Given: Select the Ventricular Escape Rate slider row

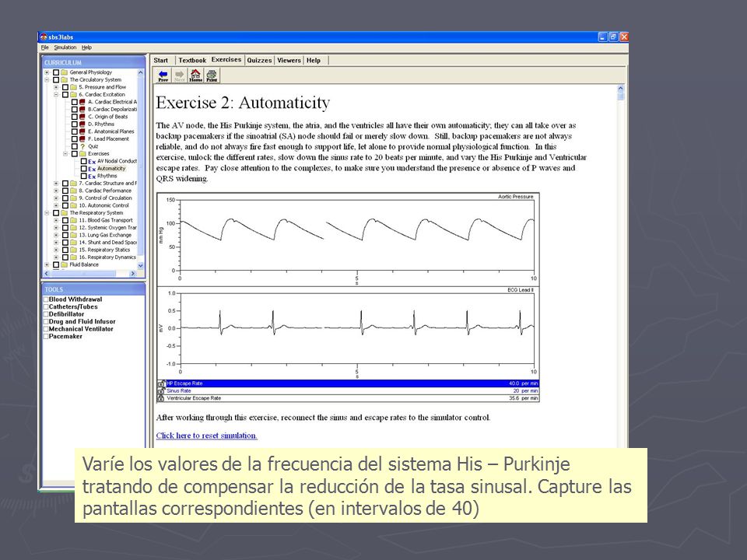Looking at the screenshot, I should point(349,398).
